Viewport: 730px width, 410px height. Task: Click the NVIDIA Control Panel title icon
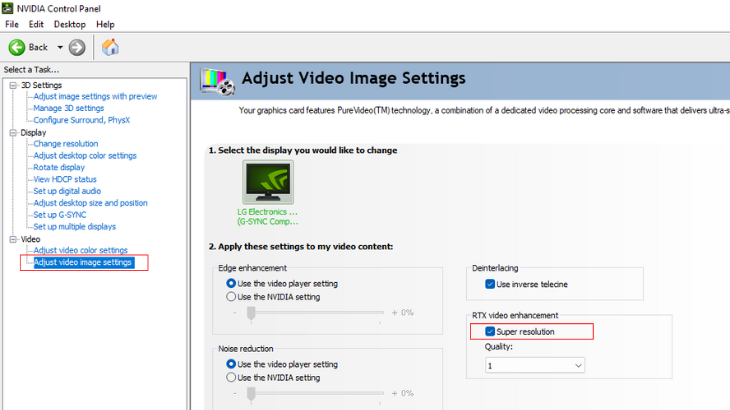coord(7,8)
